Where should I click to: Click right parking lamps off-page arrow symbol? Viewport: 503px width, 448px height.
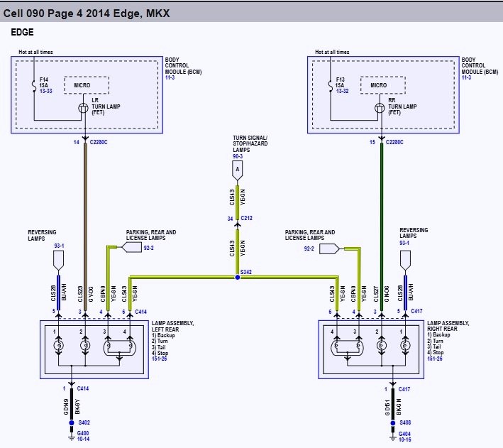(x=329, y=249)
